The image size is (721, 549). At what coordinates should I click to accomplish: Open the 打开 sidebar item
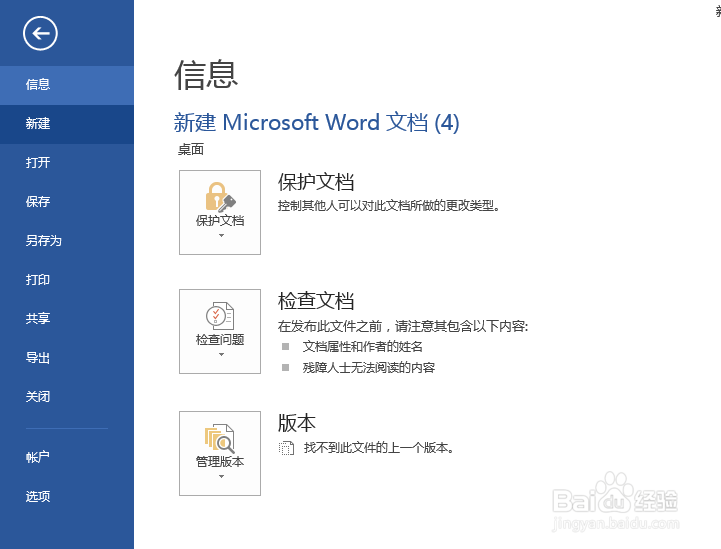click(67, 163)
